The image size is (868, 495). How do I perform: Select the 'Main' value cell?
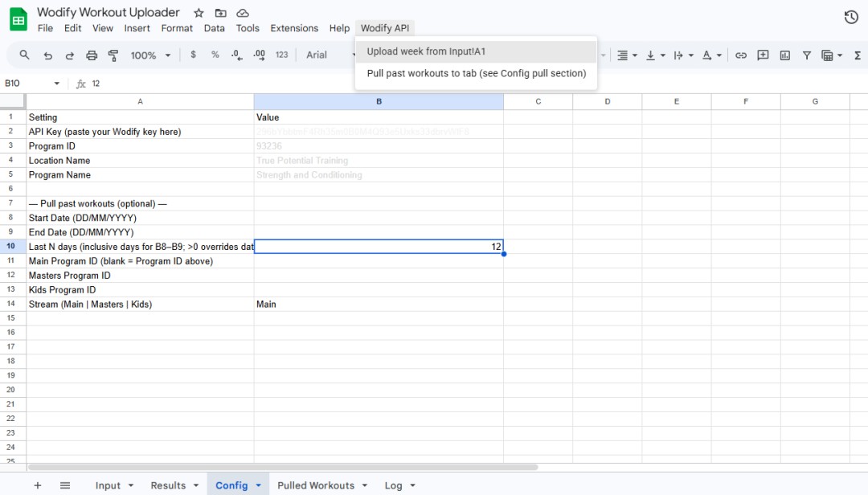379,304
